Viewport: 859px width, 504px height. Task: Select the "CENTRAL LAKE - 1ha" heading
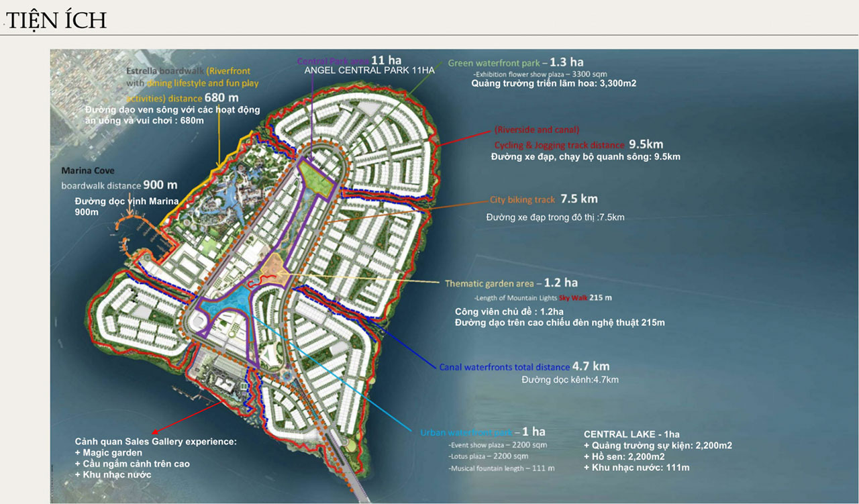tap(631, 434)
